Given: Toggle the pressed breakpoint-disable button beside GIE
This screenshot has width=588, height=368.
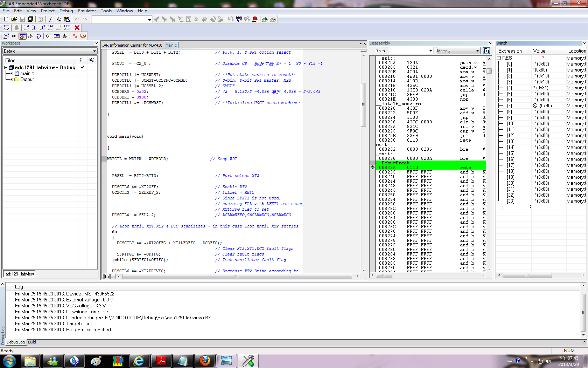Looking at the screenshot, I should [22, 36].
